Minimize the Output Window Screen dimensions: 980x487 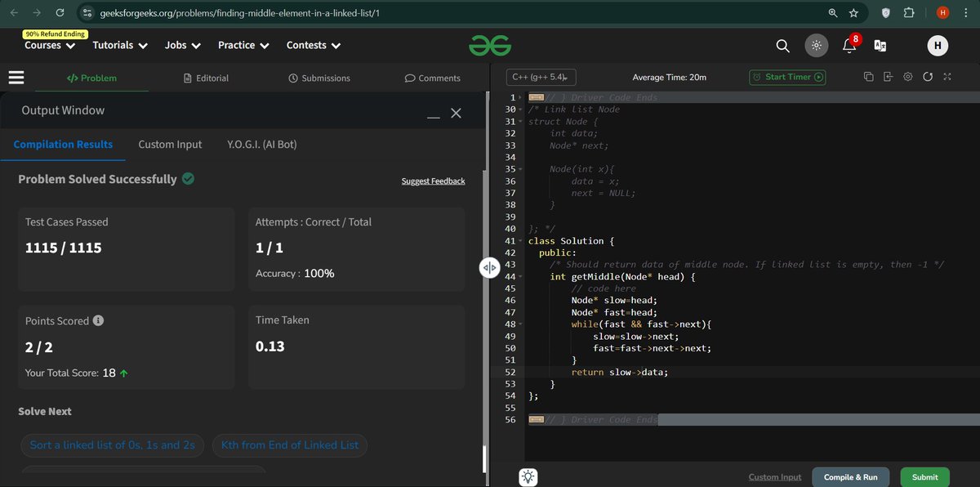tap(434, 118)
